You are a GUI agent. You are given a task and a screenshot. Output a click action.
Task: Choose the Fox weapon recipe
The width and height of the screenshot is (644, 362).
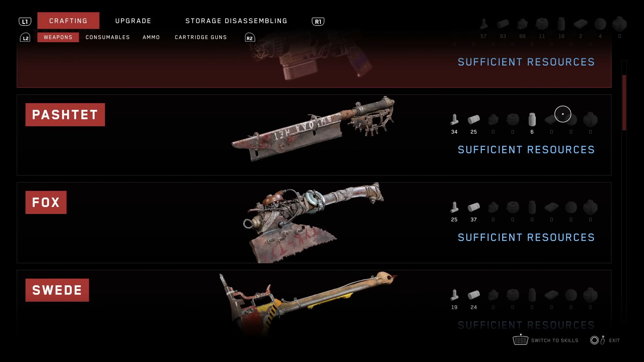point(314,223)
